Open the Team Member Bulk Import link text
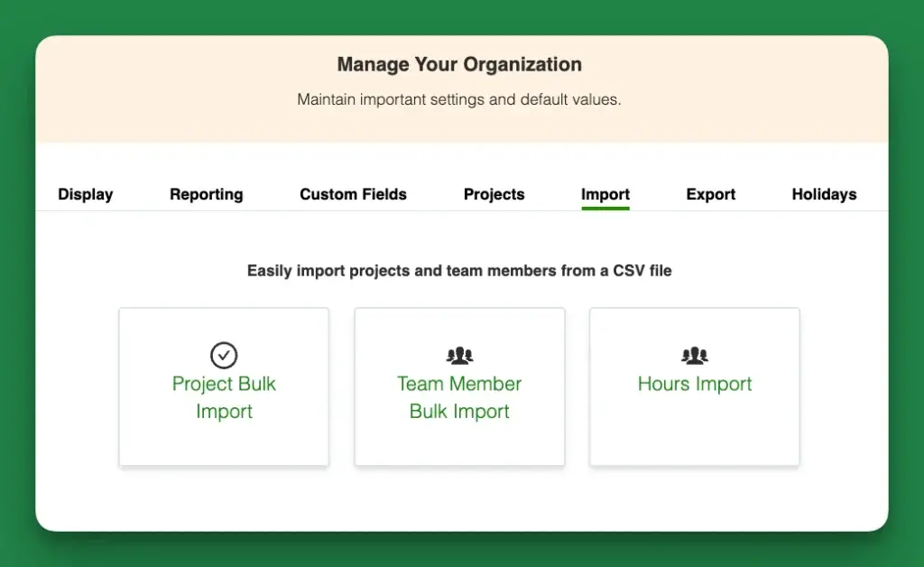 [x=459, y=397]
